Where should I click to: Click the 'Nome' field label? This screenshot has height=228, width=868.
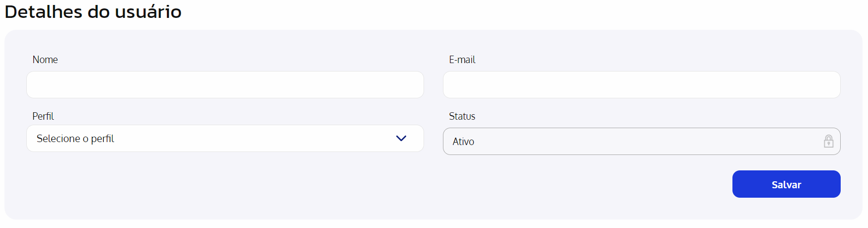[x=45, y=60]
